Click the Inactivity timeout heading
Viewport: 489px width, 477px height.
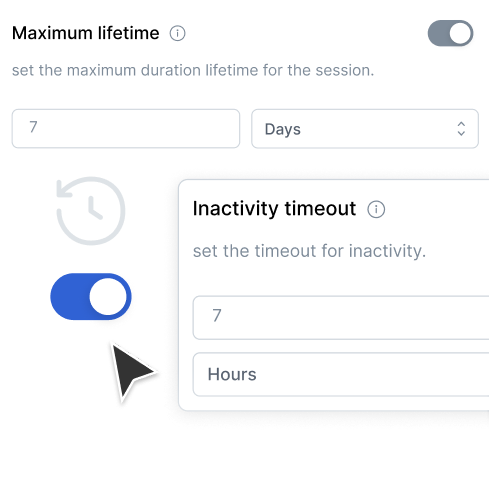(274, 209)
